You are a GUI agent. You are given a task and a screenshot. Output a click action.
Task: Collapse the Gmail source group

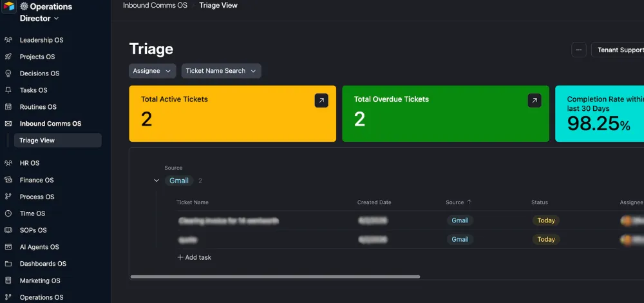click(x=156, y=181)
